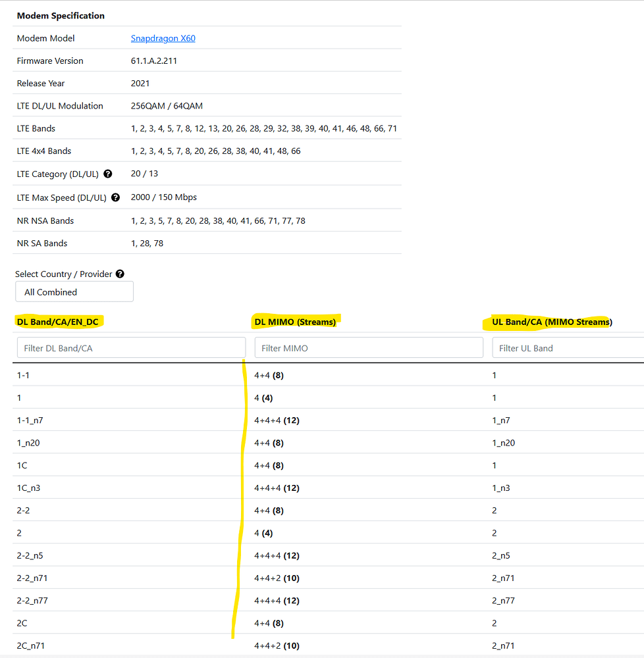The image size is (644, 658).
Task: Click the 2C_n71 entry in DL Band column
Action: coord(30,646)
